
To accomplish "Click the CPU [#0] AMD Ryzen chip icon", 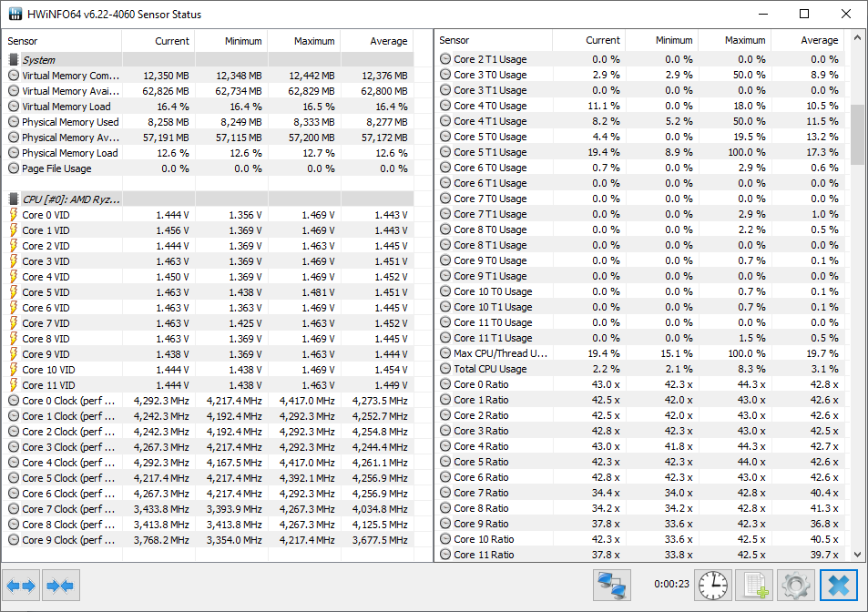I will 14,199.
